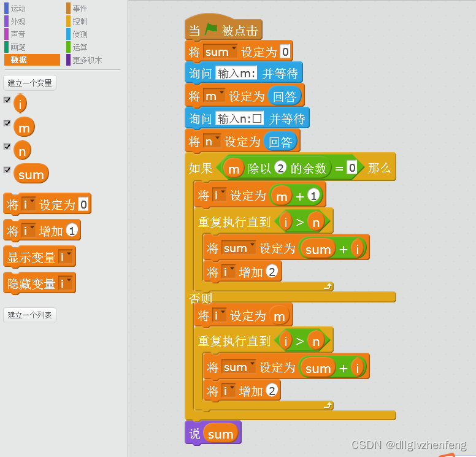Image resolution: width=476 pixels, height=457 pixels.
Task: Click the 建立一个列表 button
Action: coord(29,315)
